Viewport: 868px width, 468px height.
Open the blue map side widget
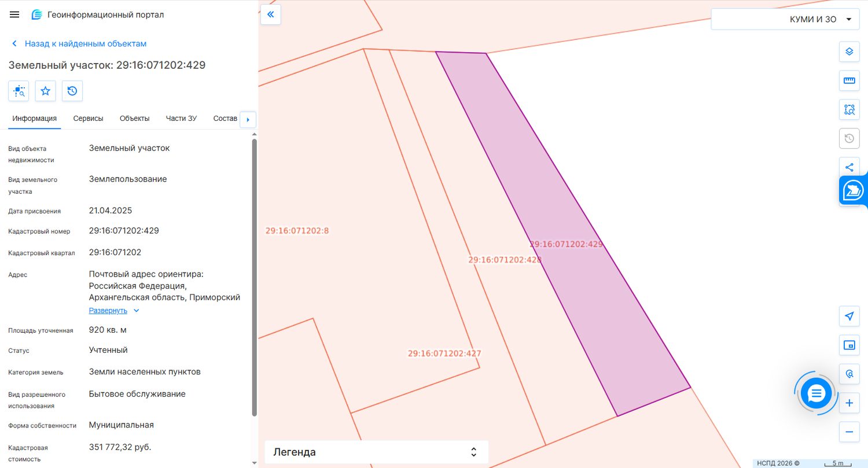click(854, 190)
